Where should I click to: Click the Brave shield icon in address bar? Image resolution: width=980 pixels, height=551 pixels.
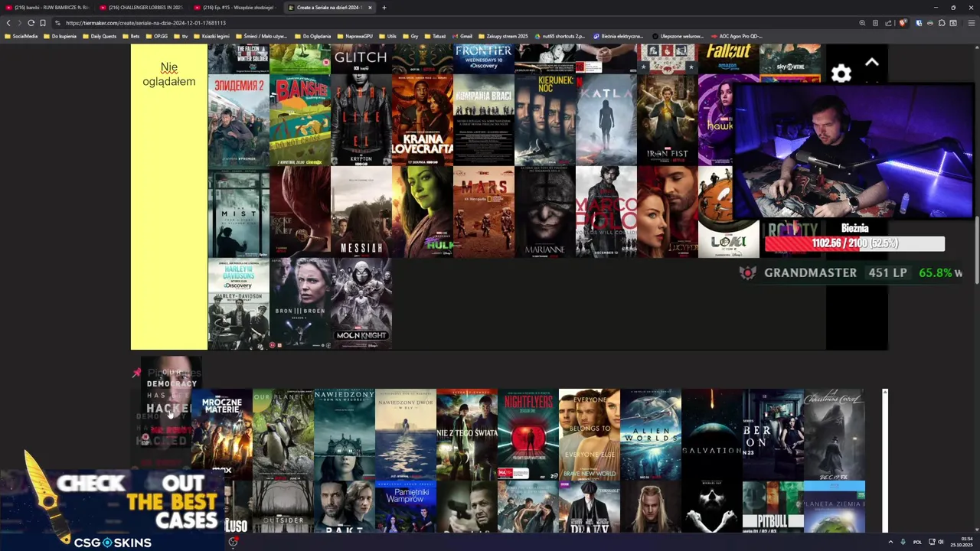pyautogui.click(x=903, y=23)
